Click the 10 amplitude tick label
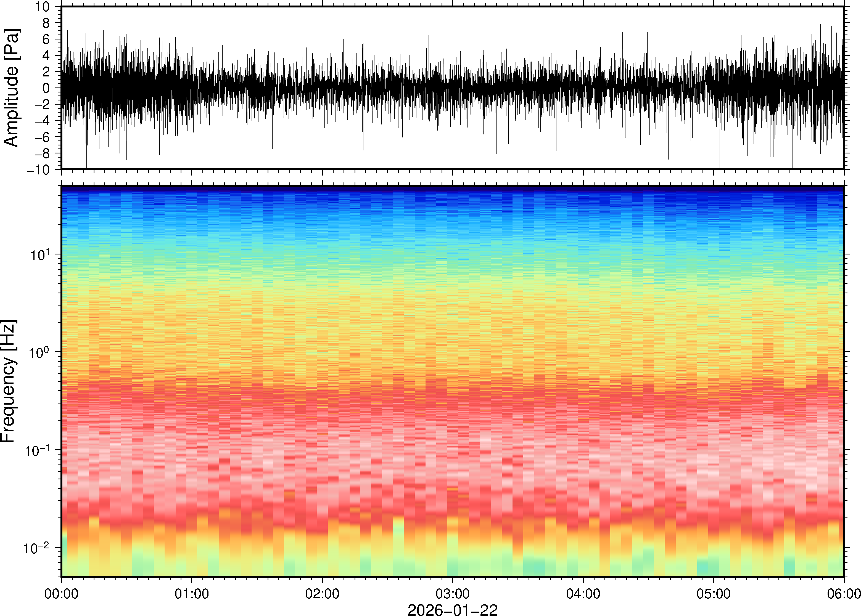The width and height of the screenshot is (861, 616). (42, 7)
